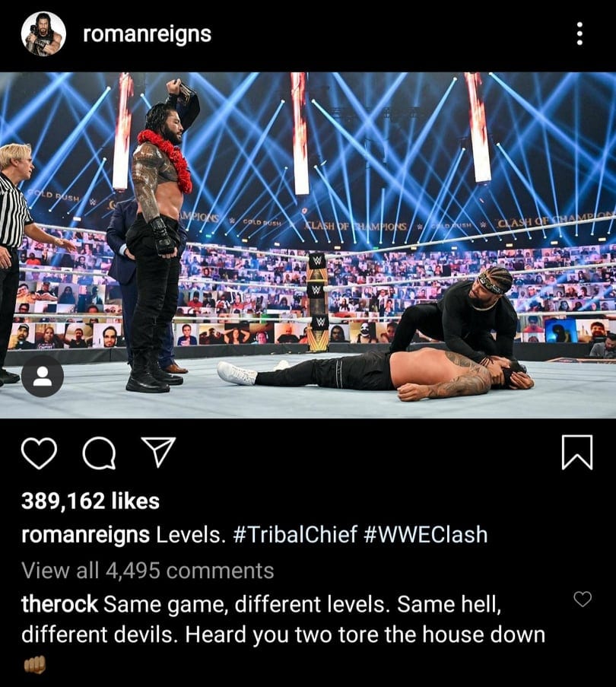Open the three-dot options menu
This screenshot has width=616, height=687.
[x=579, y=33]
